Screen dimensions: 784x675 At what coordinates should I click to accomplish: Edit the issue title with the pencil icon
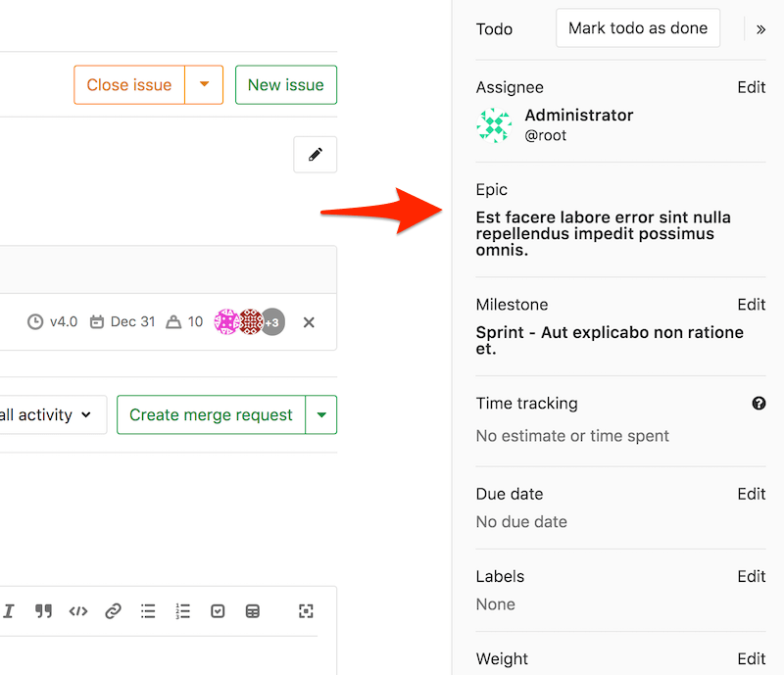coord(315,154)
